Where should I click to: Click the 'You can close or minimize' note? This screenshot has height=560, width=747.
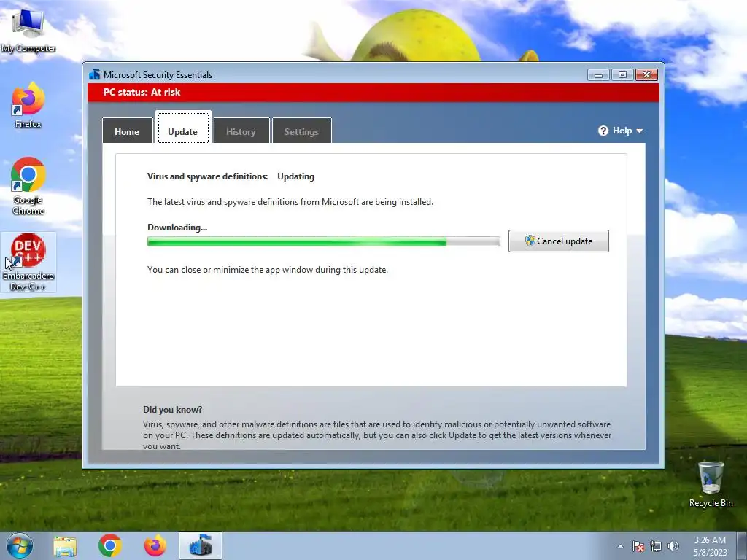pyautogui.click(x=268, y=270)
